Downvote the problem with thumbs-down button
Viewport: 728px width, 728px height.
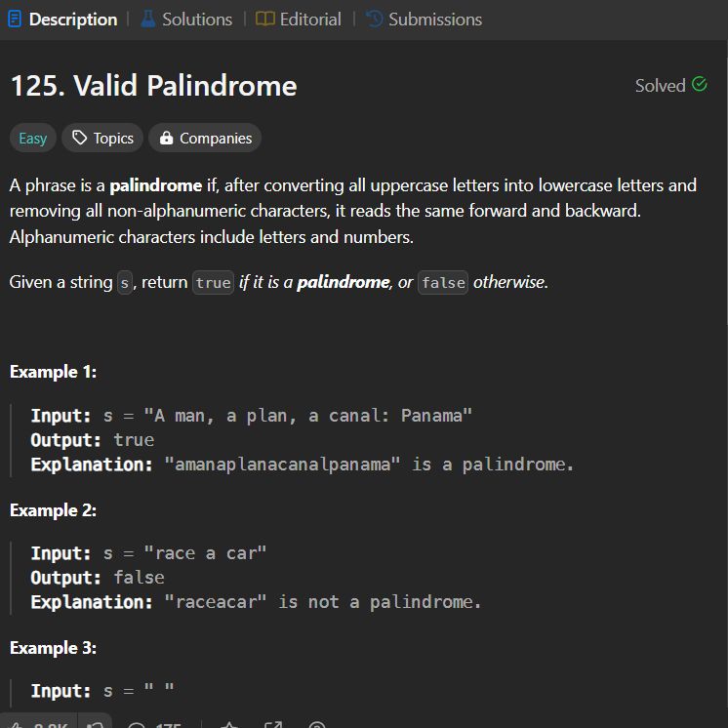pos(96,723)
